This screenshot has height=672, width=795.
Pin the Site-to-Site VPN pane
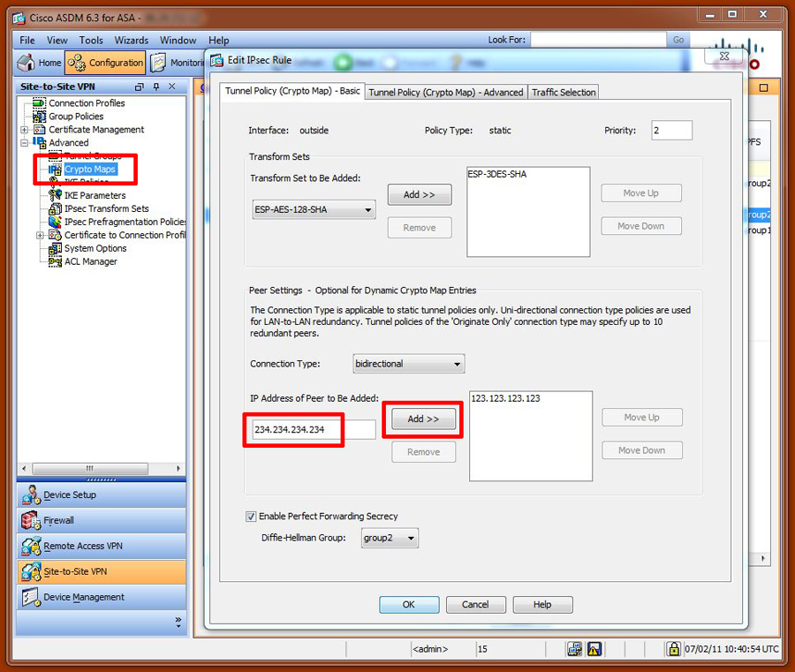[x=156, y=87]
